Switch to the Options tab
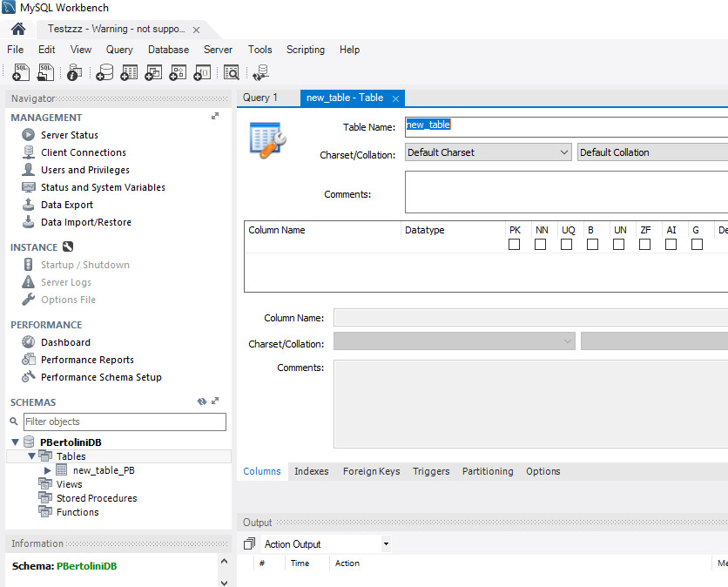Viewport: 728px width, 587px height. click(x=543, y=471)
